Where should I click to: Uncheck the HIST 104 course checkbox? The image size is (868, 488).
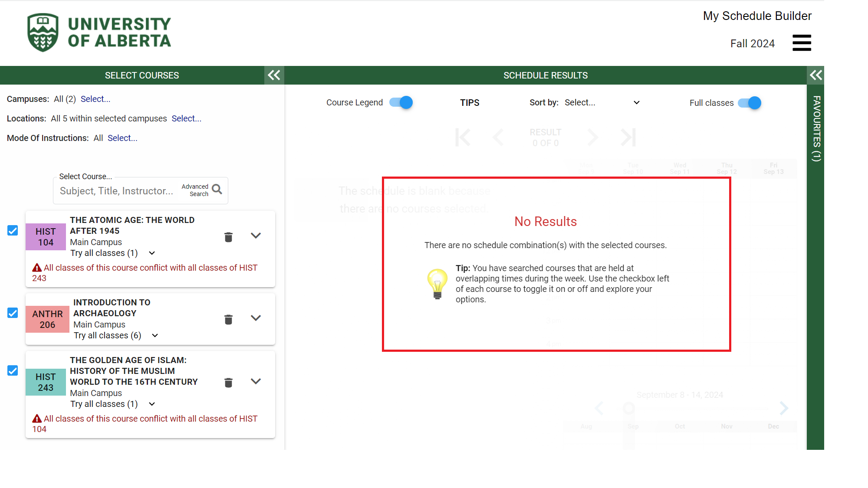(x=13, y=230)
